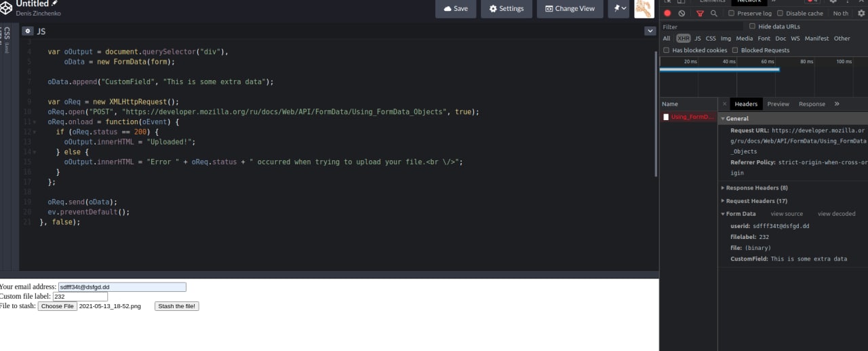Click the pin icon dropdown in CodePen header

(x=619, y=9)
